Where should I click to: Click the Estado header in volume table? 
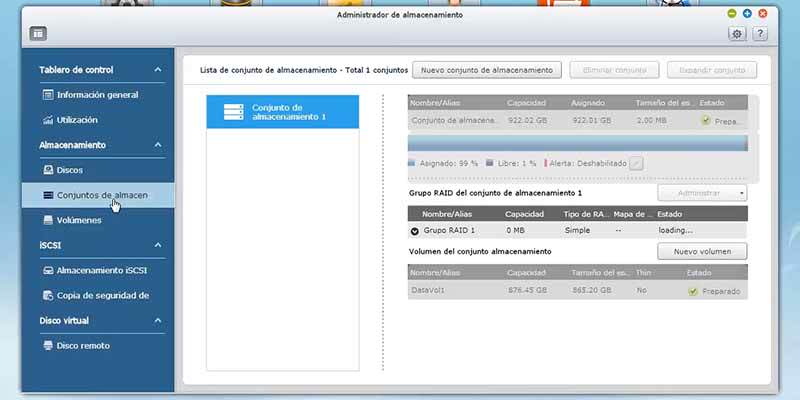click(x=699, y=272)
